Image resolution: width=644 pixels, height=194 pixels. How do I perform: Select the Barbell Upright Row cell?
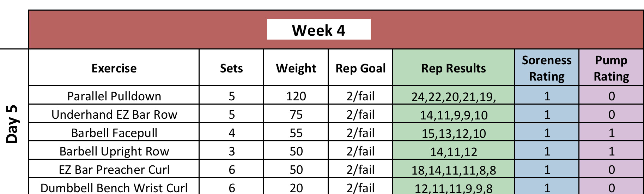tap(114, 151)
